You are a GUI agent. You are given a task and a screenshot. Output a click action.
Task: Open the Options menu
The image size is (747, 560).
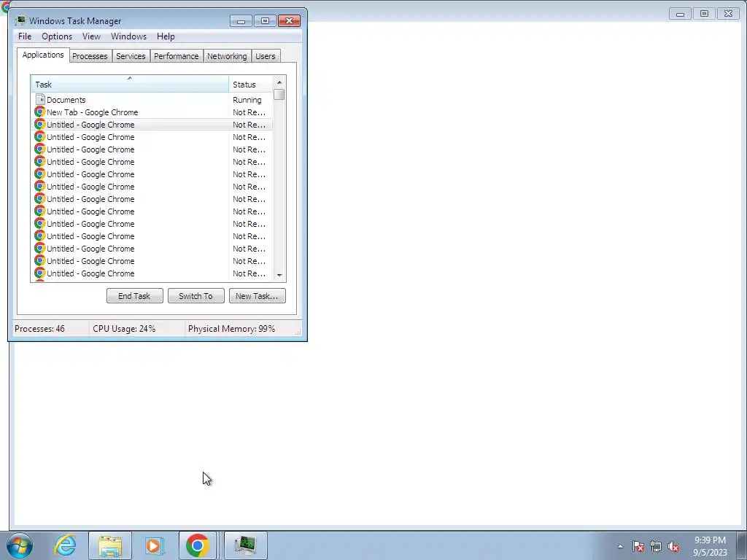[57, 36]
